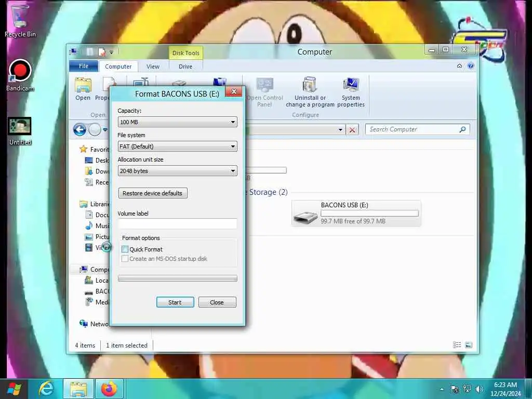Open the quick access toolbar dropdown
Screen dimensions: 532x399
[111, 52]
